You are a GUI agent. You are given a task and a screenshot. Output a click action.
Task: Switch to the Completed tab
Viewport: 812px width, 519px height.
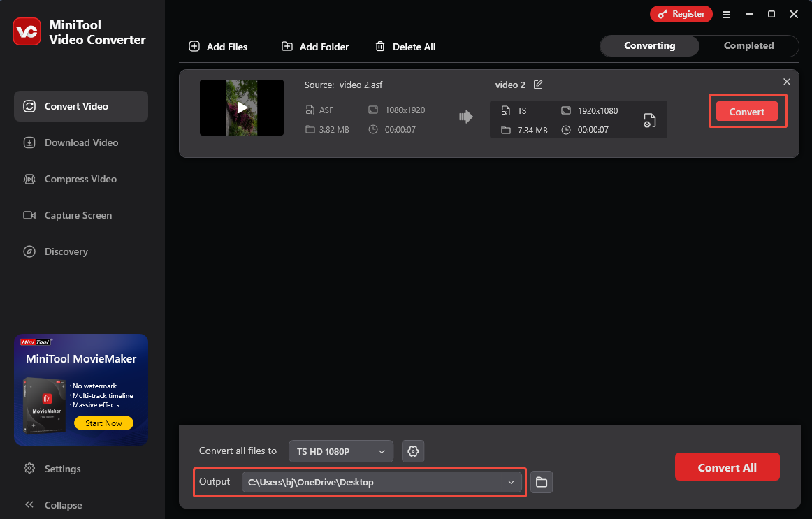(x=748, y=45)
